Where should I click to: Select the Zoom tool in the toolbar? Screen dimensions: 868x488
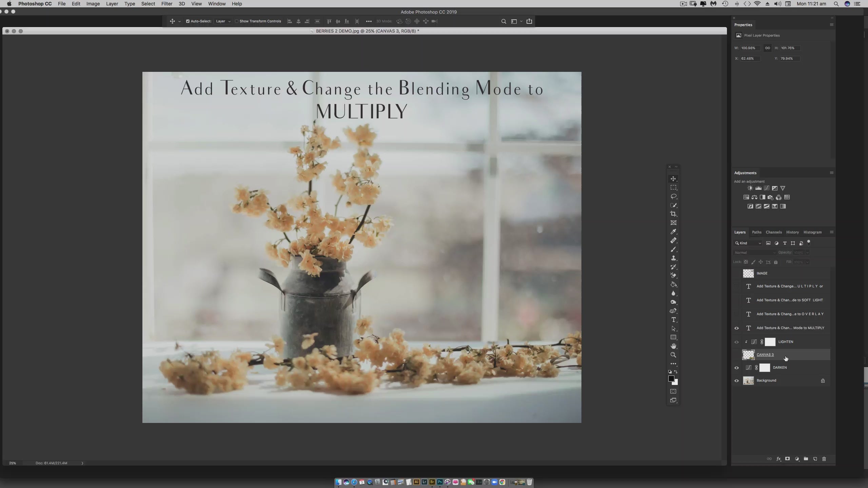[673, 355]
